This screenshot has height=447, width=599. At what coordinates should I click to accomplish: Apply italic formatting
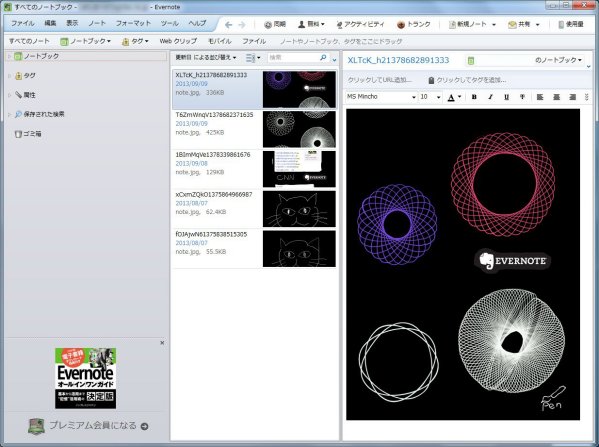tap(490, 97)
